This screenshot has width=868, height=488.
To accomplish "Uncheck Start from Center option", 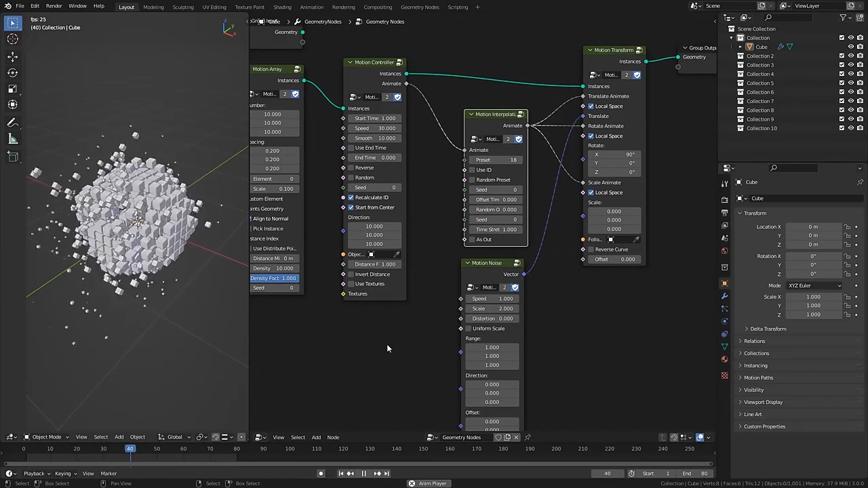I will click(x=351, y=207).
